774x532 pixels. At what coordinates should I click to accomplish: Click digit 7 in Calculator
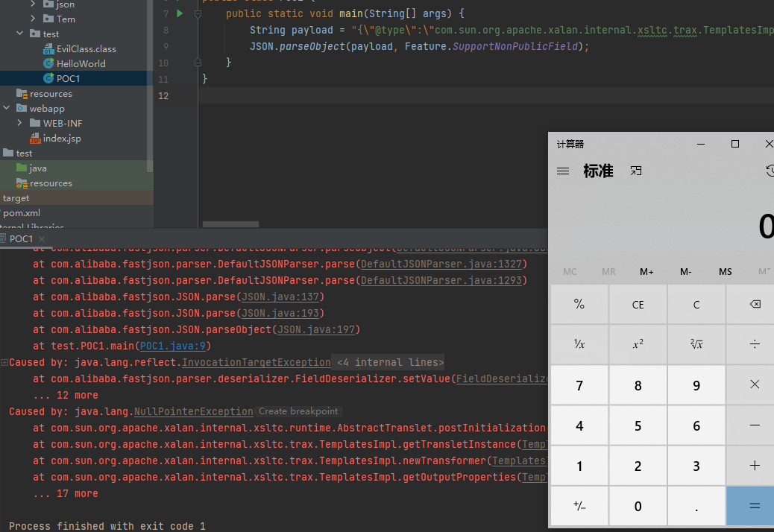pos(579,384)
